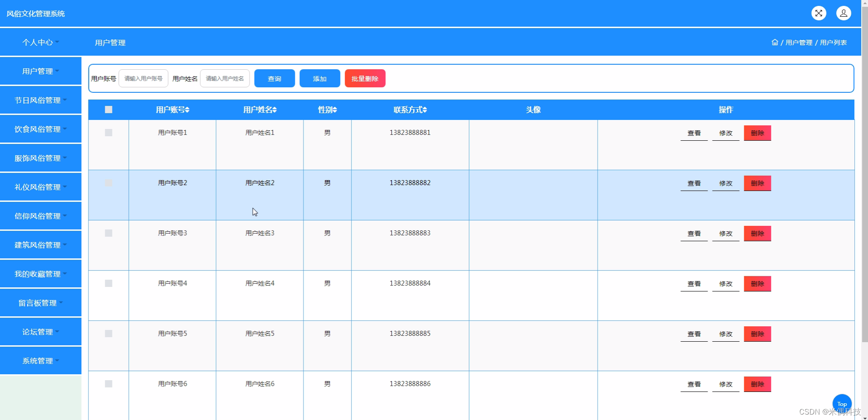The image size is (868, 420).
Task: Expand the 饮食风俗管理 menu
Action: [x=41, y=129]
